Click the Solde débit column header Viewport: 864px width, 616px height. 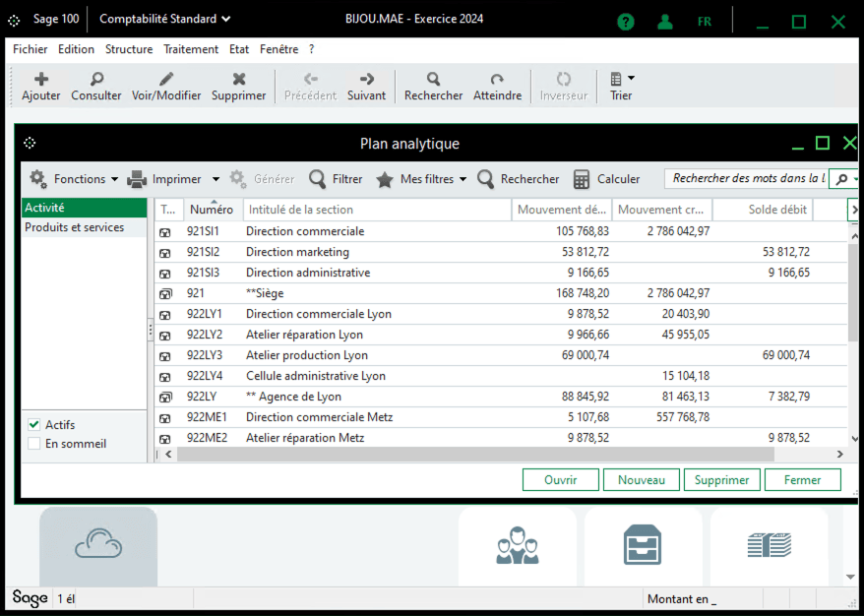tap(763, 210)
